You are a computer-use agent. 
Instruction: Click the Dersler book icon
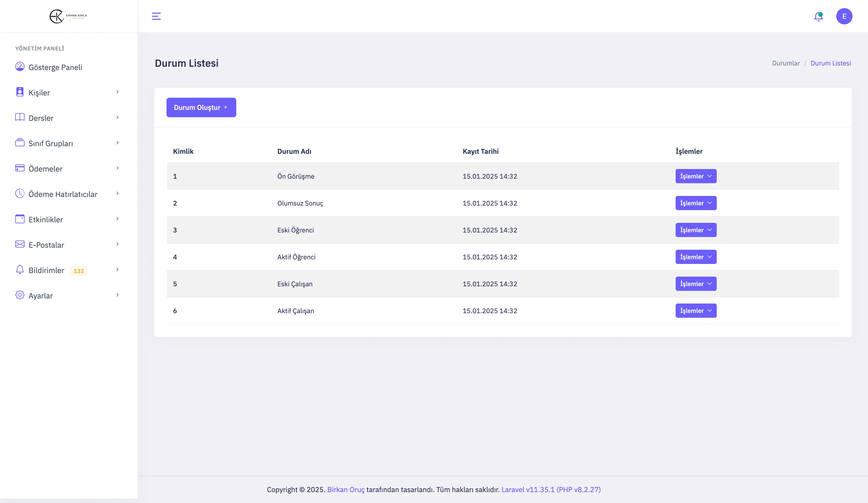20,117
